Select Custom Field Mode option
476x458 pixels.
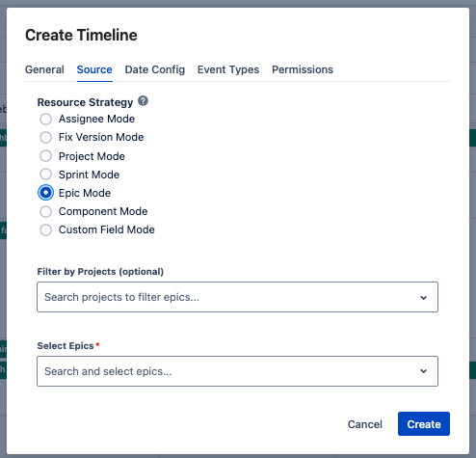click(x=45, y=229)
